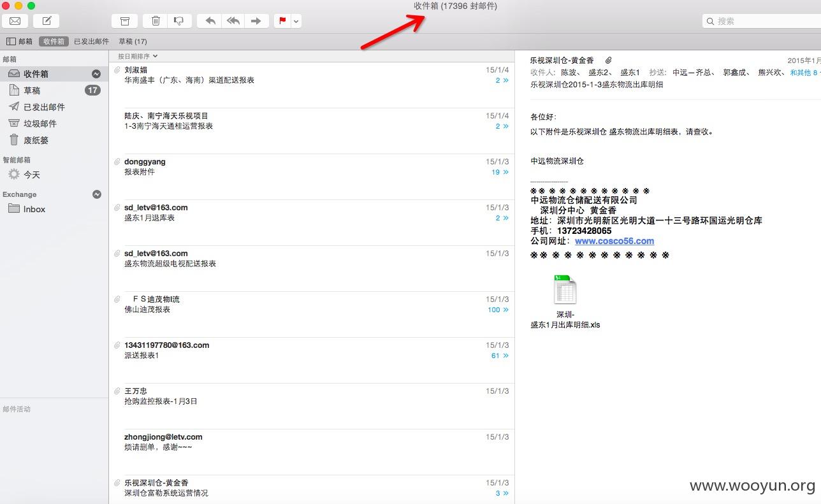Forward the selected message
This screenshot has height=504, width=821.
(x=256, y=21)
